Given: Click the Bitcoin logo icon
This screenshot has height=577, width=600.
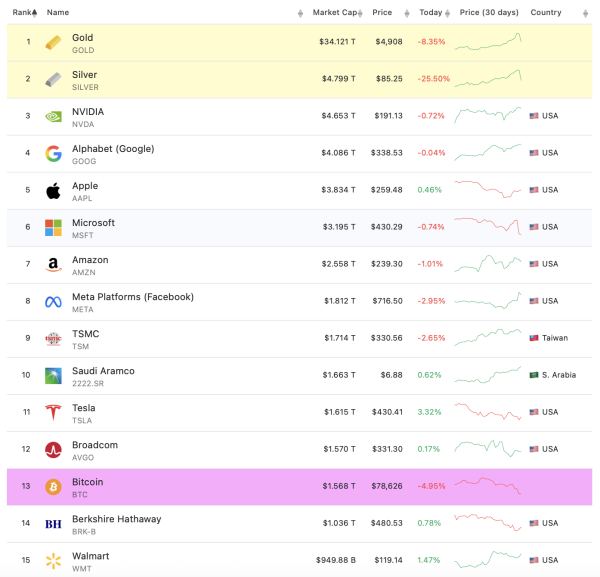Looking at the screenshot, I should (54, 487).
